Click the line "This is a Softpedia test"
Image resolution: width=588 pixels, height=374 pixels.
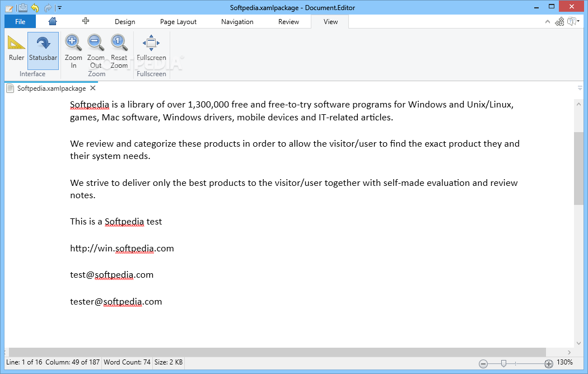[116, 222]
